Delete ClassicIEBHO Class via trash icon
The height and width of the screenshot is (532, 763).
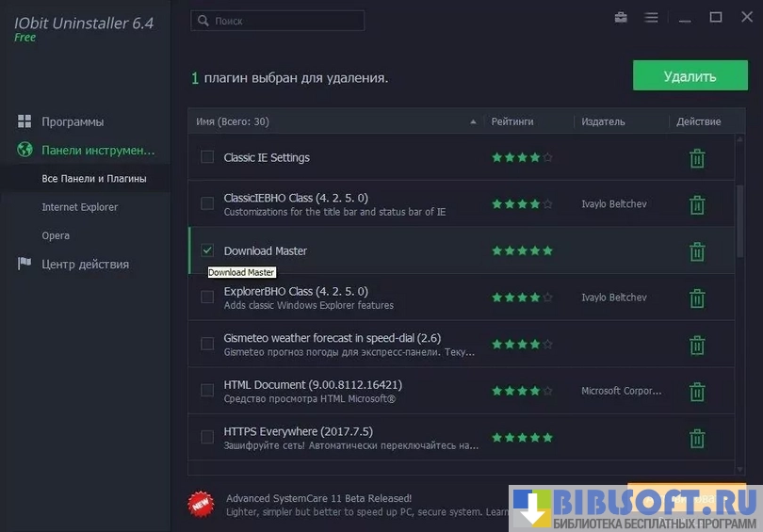coord(697,204)
